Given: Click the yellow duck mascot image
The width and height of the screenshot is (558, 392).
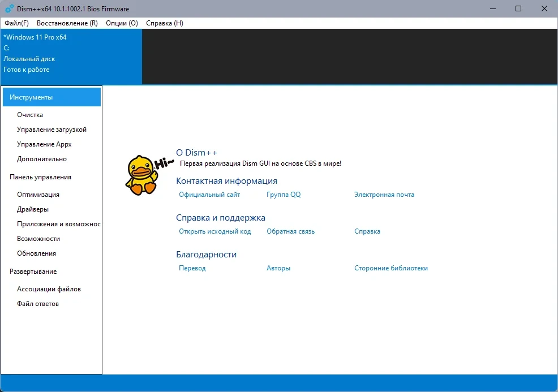Looking at the screenshot, I should point(143,175).
